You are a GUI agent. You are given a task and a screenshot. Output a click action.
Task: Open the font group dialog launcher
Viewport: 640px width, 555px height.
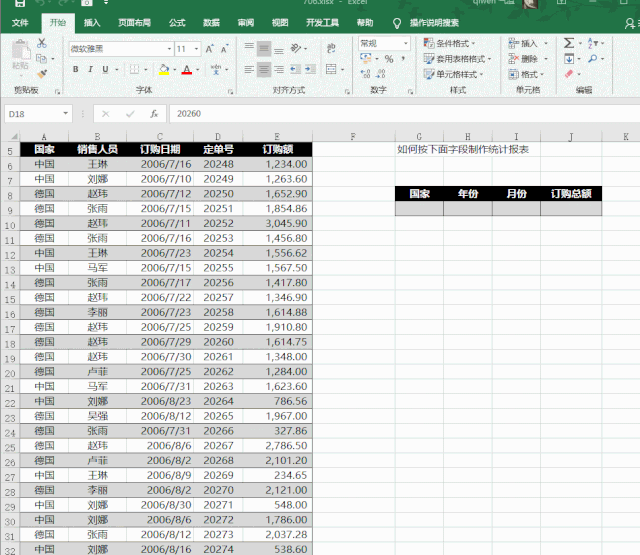point(231,92)
